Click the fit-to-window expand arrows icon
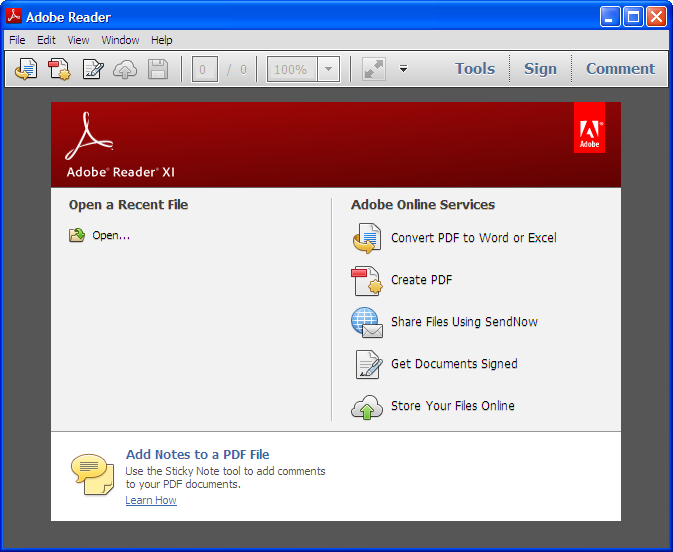This screenshot has width=673, height=552. [x=374, y=69]
